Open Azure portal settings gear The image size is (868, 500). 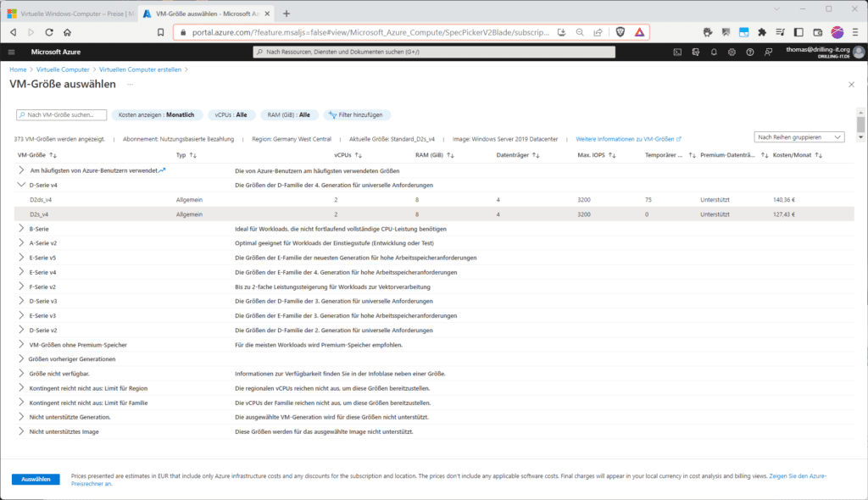(x=732, y=52)
